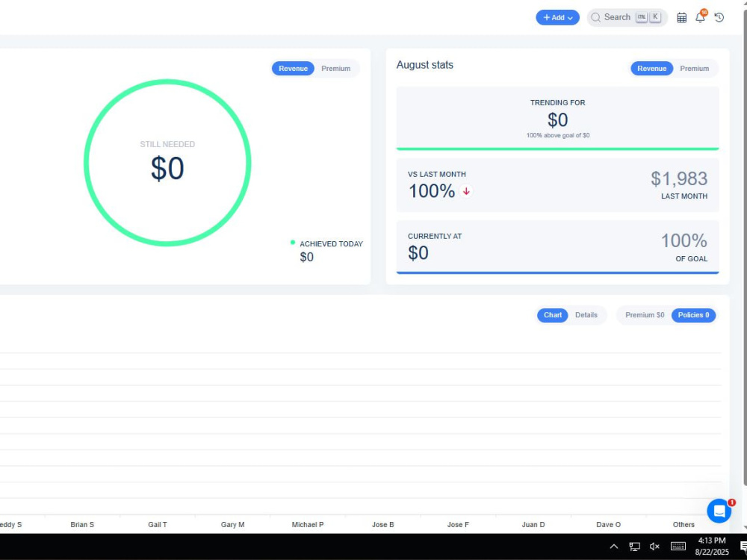
Task: Select Premium in August stats
Action: click(x=694, y=69)
